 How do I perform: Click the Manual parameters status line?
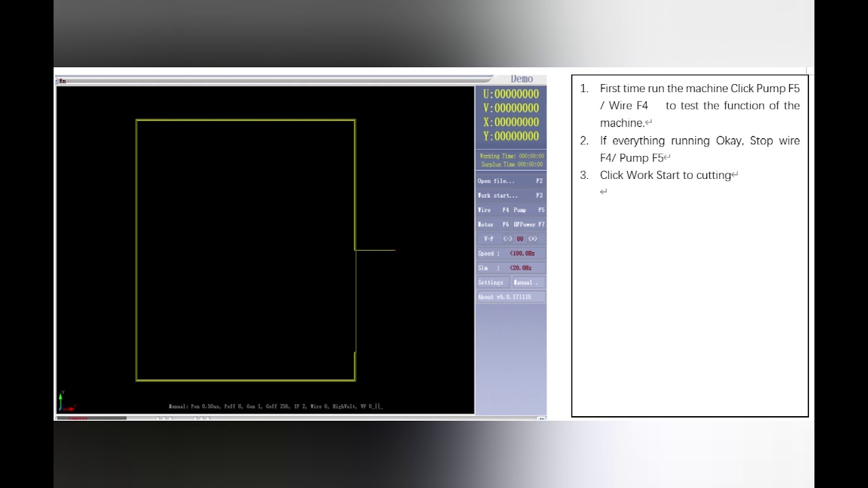point(275,407)
